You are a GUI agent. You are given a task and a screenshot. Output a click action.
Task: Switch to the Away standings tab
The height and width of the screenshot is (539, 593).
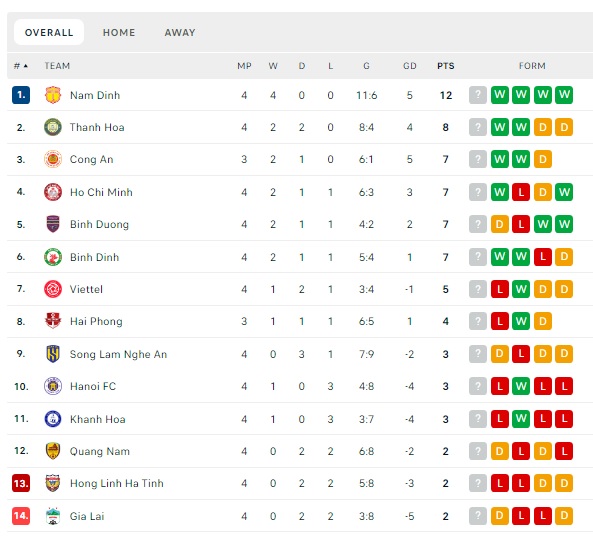180,33
